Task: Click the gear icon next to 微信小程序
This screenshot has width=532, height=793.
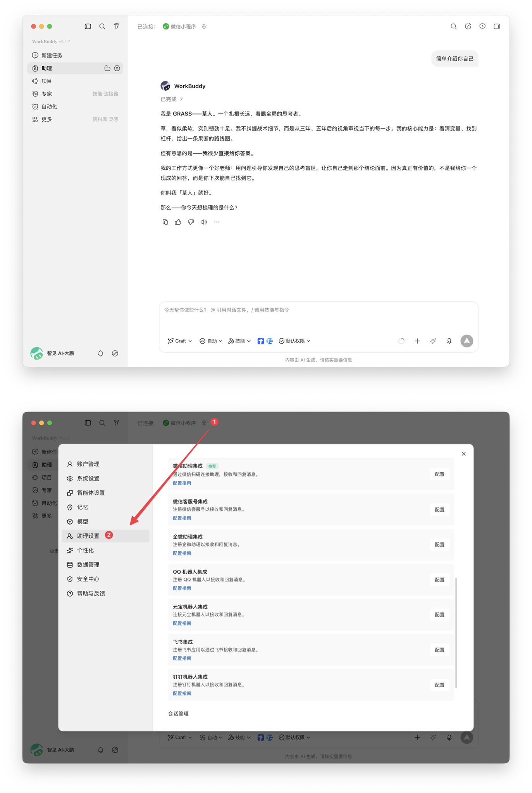Action: (204, 26)
